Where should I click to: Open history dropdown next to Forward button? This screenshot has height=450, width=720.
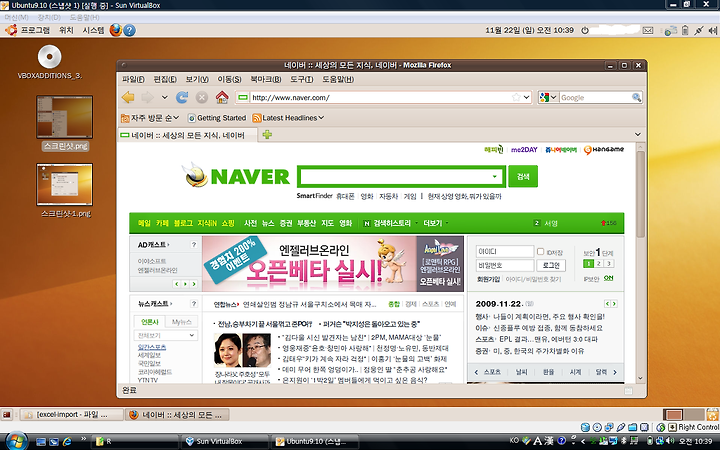click(164, 97)
